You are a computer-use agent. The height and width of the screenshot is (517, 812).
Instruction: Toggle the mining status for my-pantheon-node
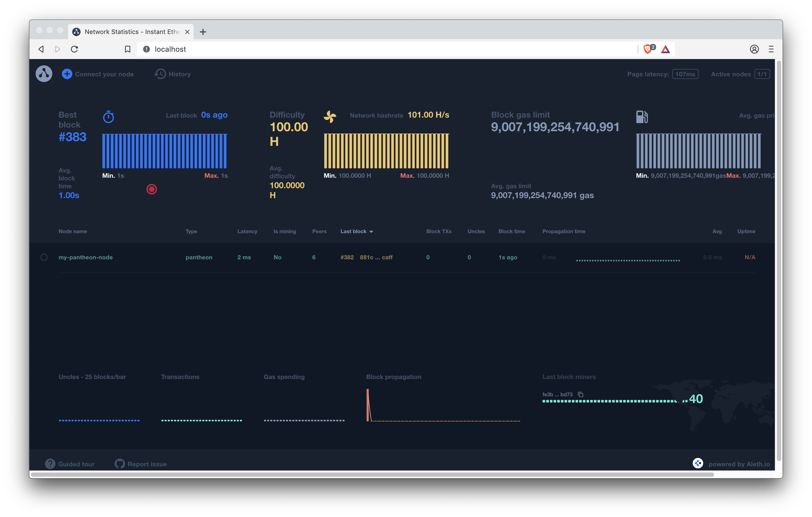pyautogui.click(x=277, y=257)
